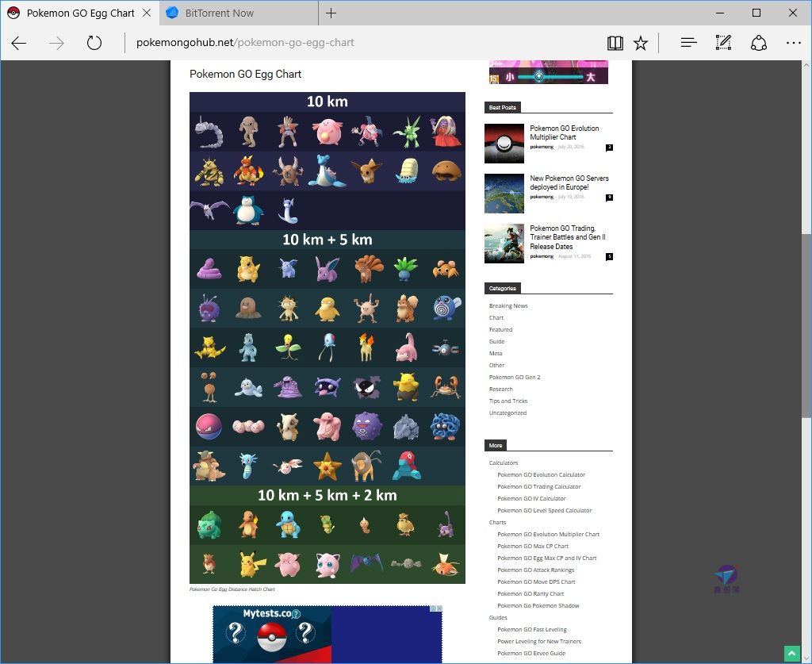
Task: Click the back-to-top arrow button
Action: tap(792, 654)
